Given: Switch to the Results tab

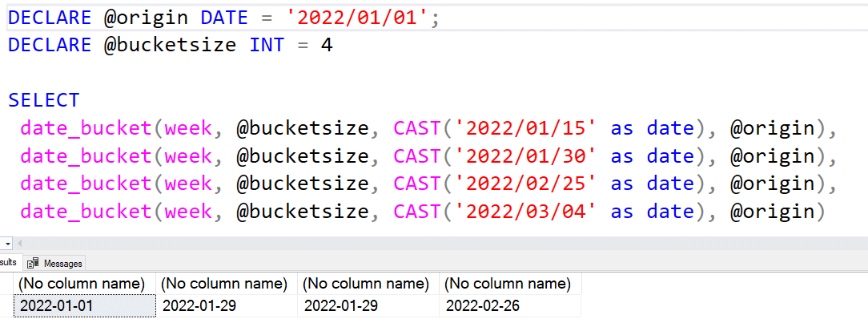Looking at the screenshot, I should pyautogui.click(x=8, y=262).
